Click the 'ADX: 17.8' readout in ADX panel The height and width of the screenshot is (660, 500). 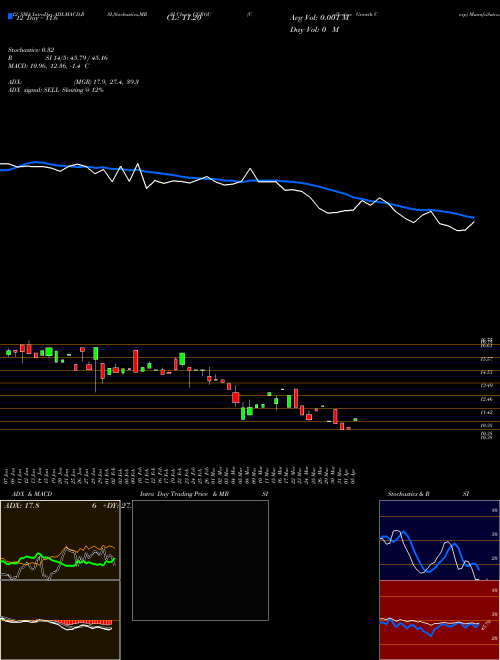(21, 506)
